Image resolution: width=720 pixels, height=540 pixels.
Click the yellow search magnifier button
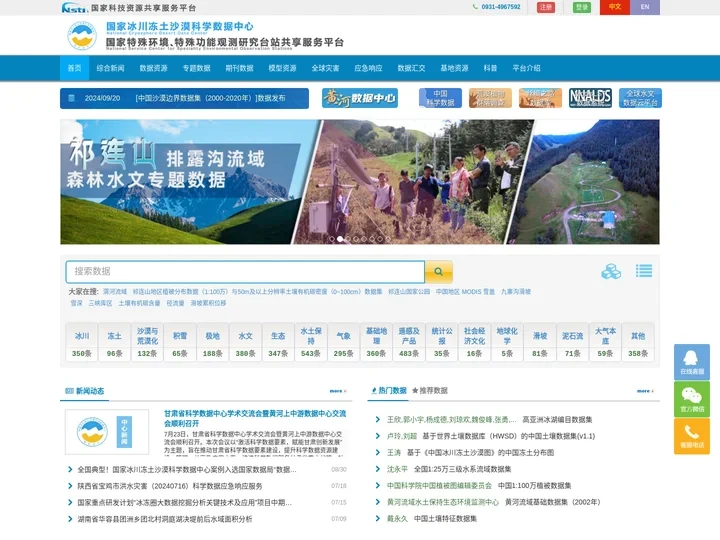(439, 271)
